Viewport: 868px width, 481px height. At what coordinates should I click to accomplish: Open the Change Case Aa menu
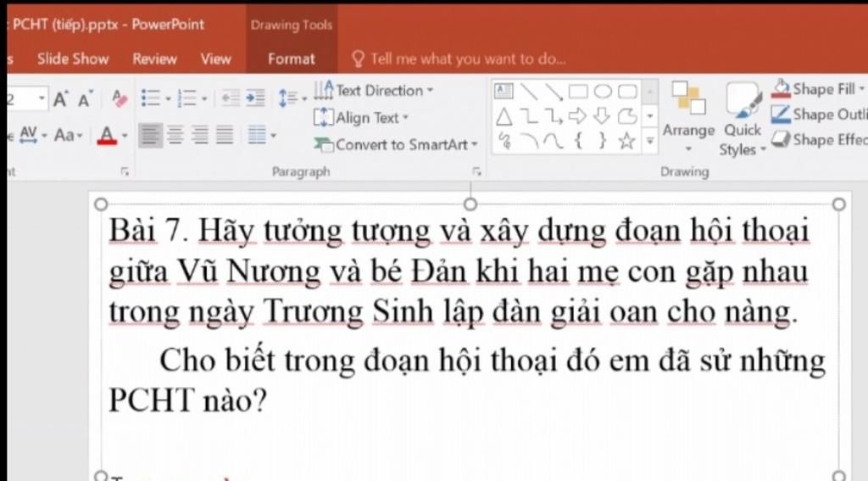coord(69,135)
